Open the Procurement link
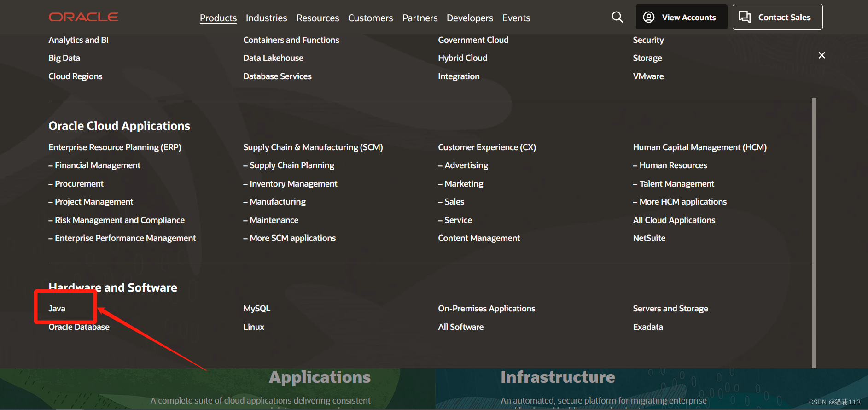Screen dimensions: 868x410 [76, 184]
